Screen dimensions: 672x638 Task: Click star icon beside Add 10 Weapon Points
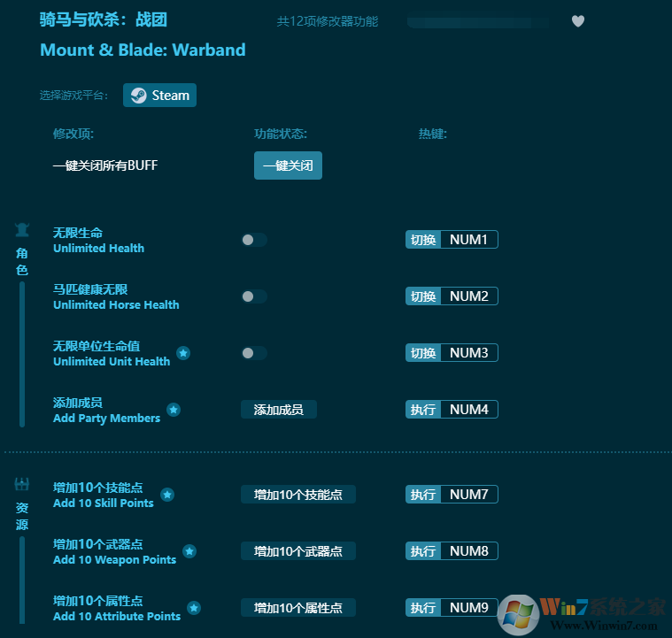pyautogui.click(x=189, y=551)
